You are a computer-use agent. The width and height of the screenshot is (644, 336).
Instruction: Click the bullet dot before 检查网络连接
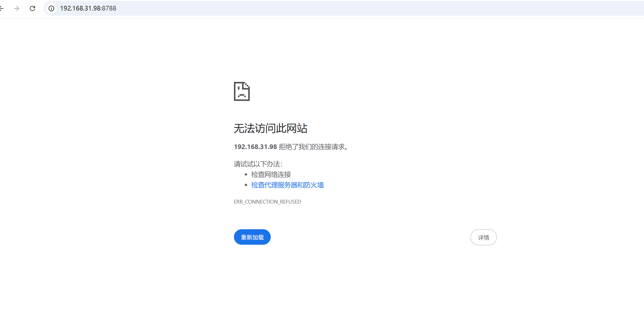pos(246,174)
